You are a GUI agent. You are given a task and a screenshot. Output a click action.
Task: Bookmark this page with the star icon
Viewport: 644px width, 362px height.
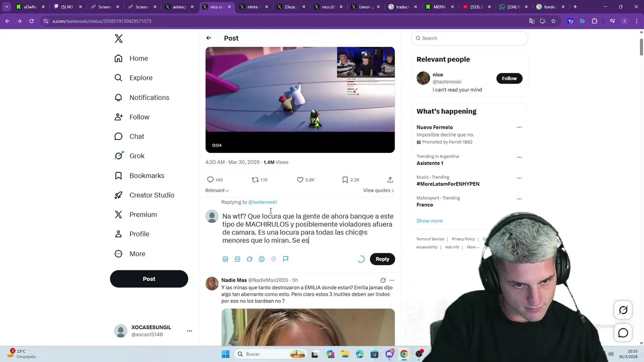[x=553, y=21]
